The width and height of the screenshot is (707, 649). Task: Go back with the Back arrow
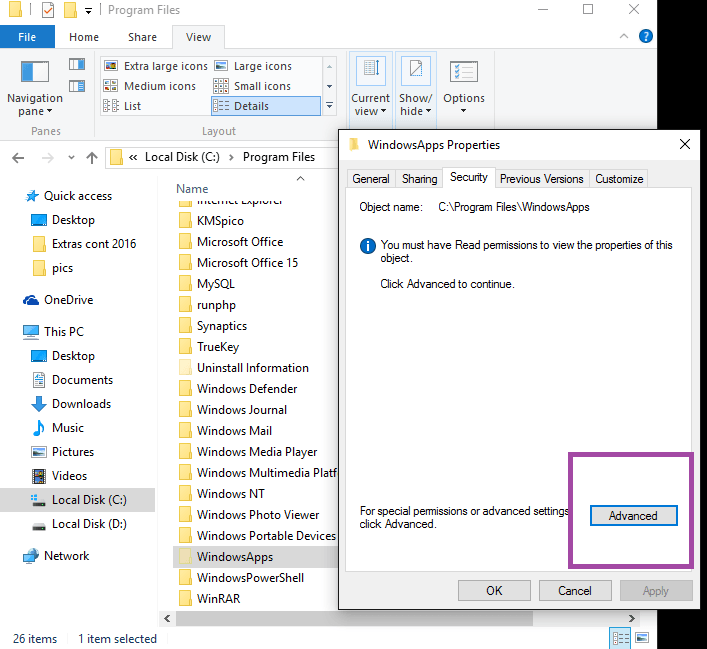click(x=18, y=158)
